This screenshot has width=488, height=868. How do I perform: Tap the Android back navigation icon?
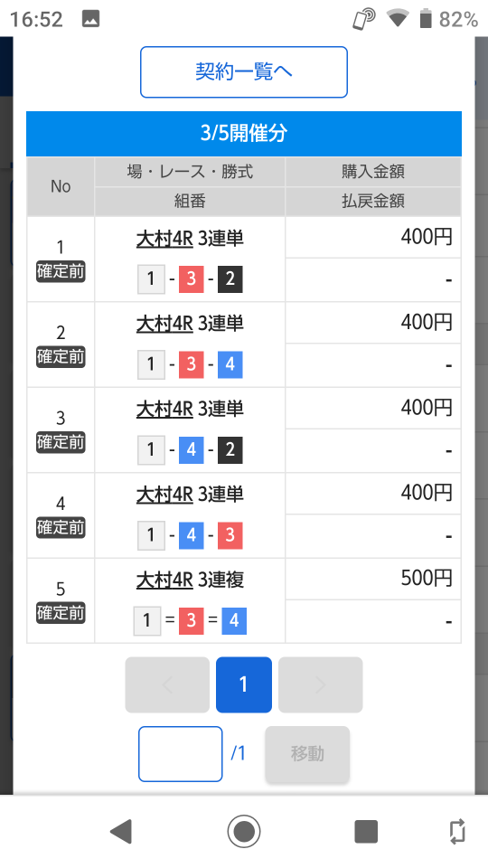[x=121, y=832]
